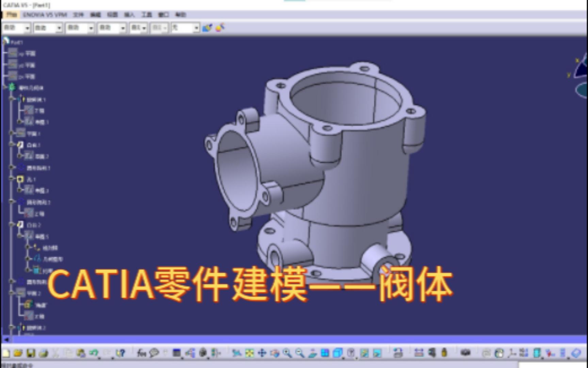The height and width of the screenshot is (368, 588).
Task: Click the Create Multi-View icon
Action: (325, 353)
